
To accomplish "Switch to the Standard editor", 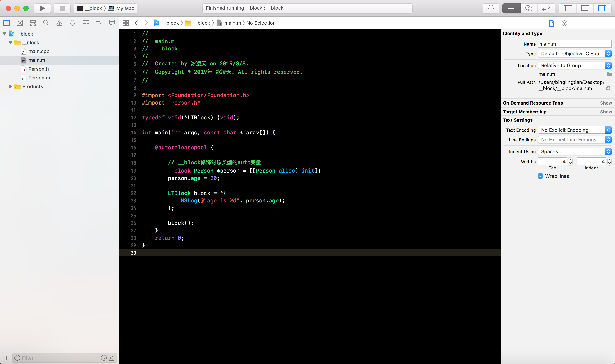I will [511, 8].
